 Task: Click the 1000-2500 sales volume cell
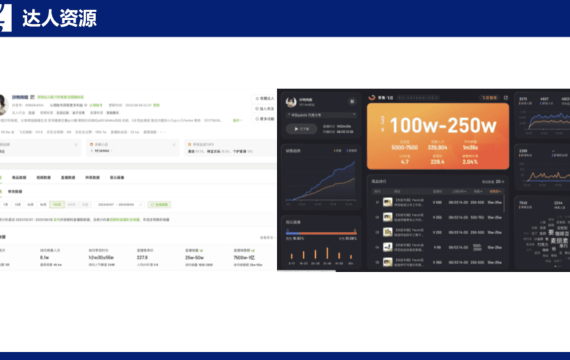coord(477,247)
